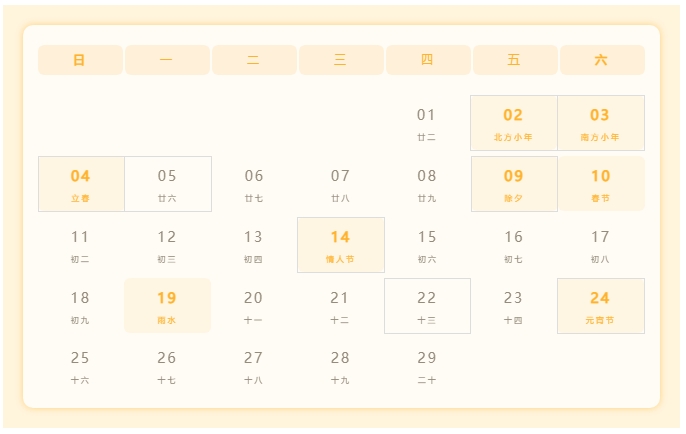Pick the 09 除夕 date cell
686x434 pixels.
513,184
